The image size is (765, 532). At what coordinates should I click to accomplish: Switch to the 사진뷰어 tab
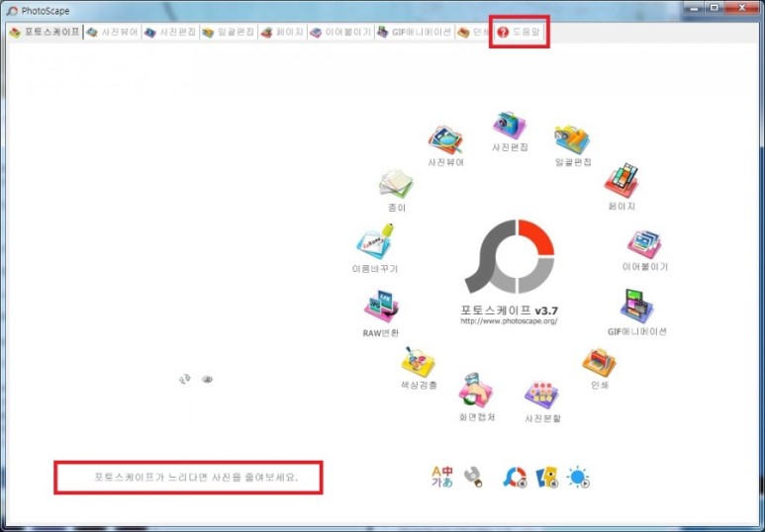(113, 33)
